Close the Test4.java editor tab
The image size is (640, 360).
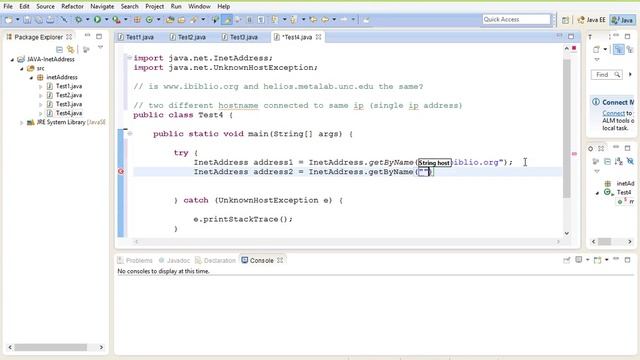tap(318, 37)
